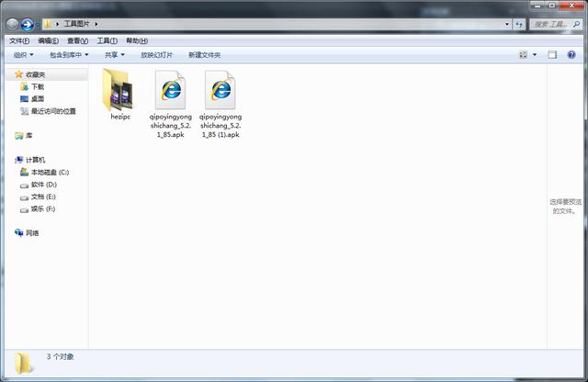This screenshot has width=588, height=382.
Task: Open view options dropdown arrow
Action: tap(535, 55)
